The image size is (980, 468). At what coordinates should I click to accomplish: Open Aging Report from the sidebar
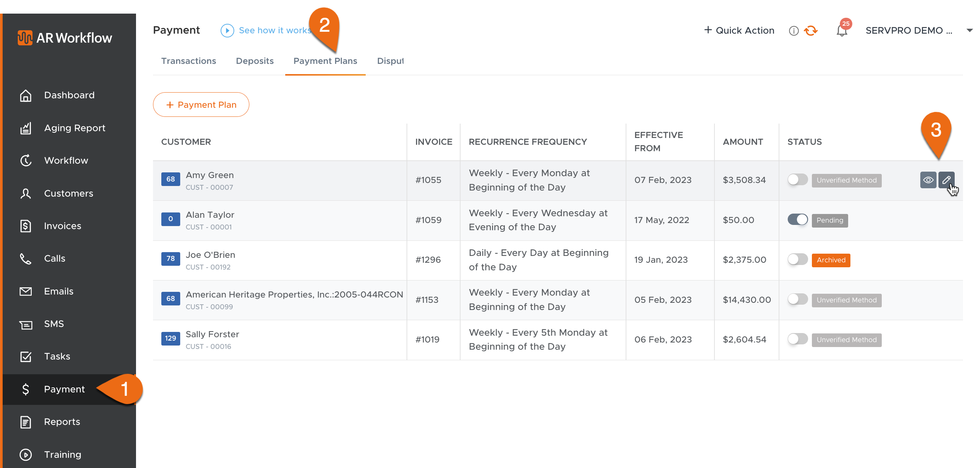coord(74,128)
